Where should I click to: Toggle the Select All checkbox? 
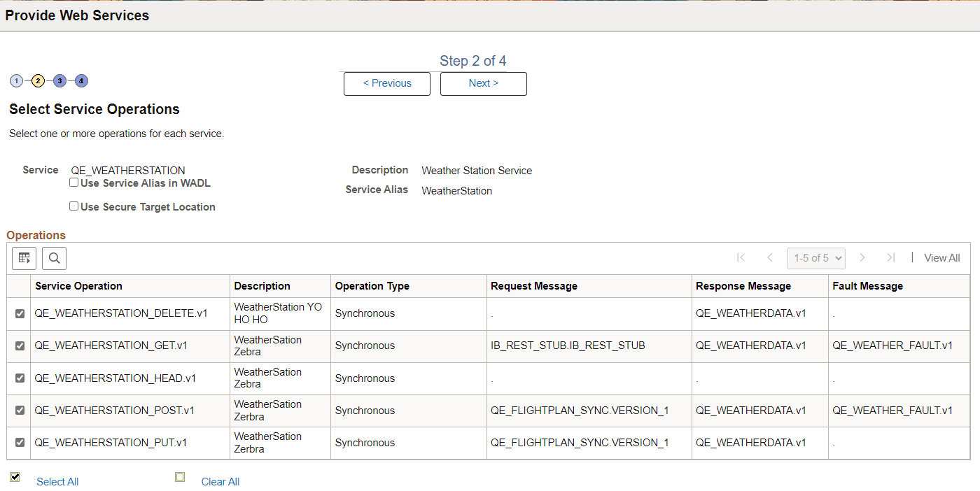15,476
